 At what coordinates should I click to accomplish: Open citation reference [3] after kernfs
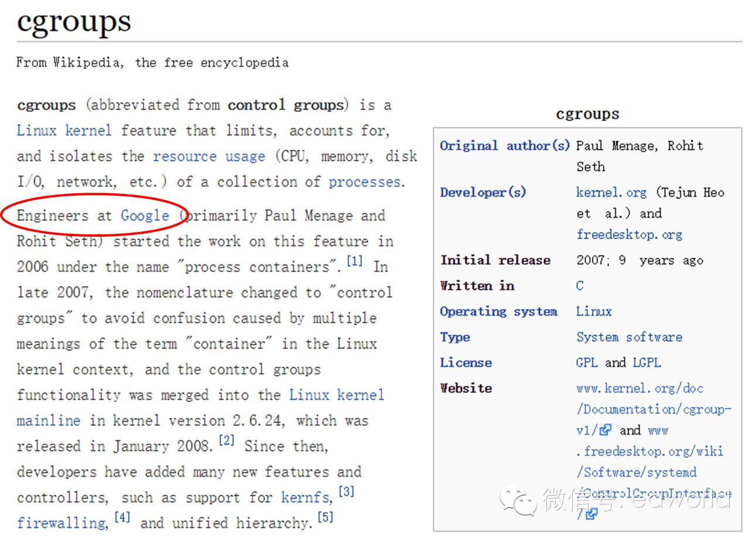[346, 492]
